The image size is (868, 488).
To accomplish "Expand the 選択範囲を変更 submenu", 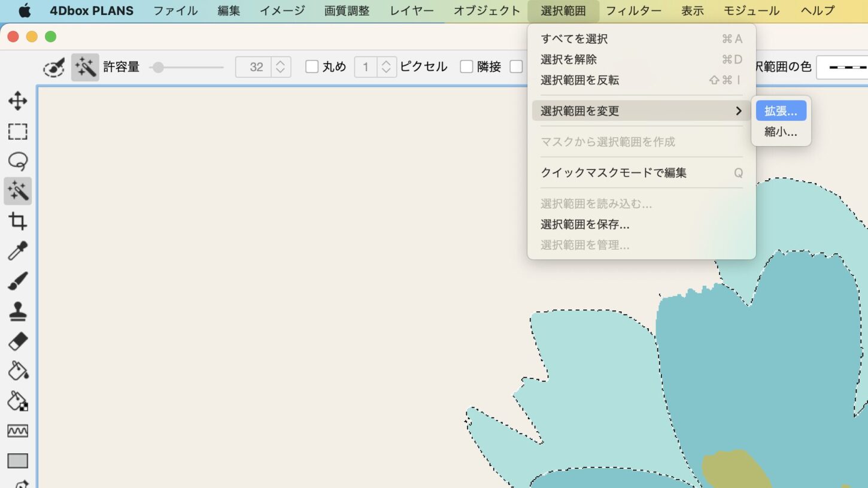I will 641,111.
